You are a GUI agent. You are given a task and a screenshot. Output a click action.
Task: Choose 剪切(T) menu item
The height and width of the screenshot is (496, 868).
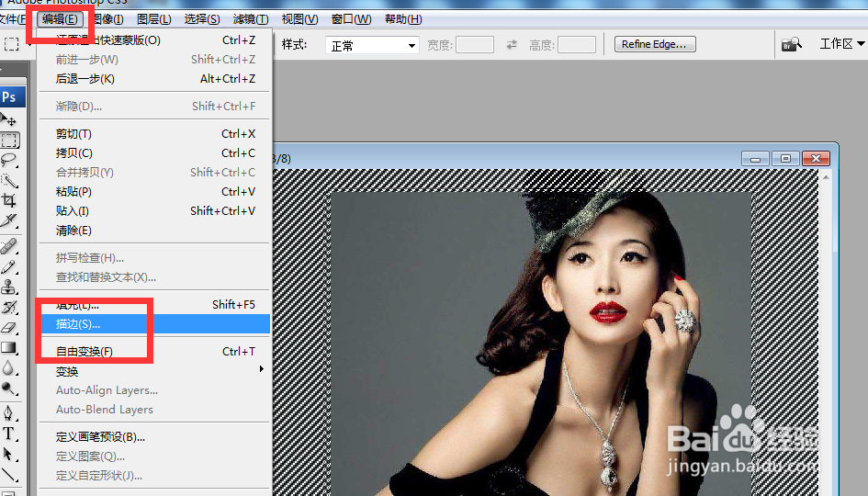[x=155, y=134]
